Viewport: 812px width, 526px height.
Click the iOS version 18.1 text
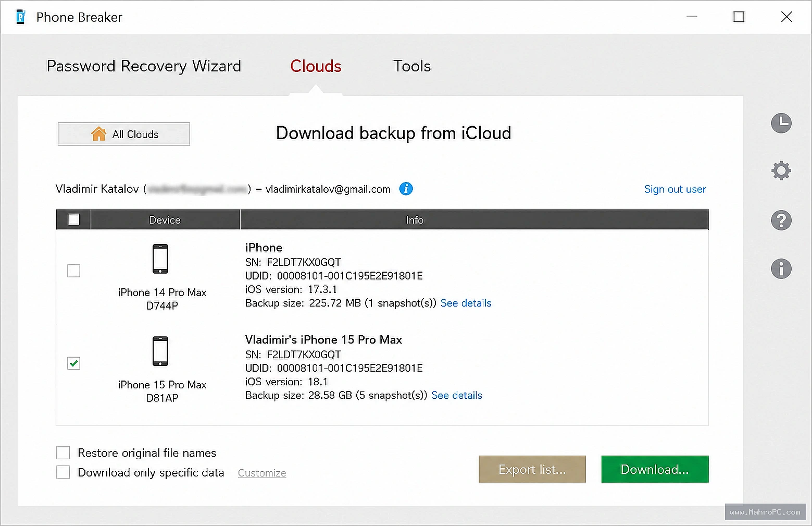click(286, 382)
